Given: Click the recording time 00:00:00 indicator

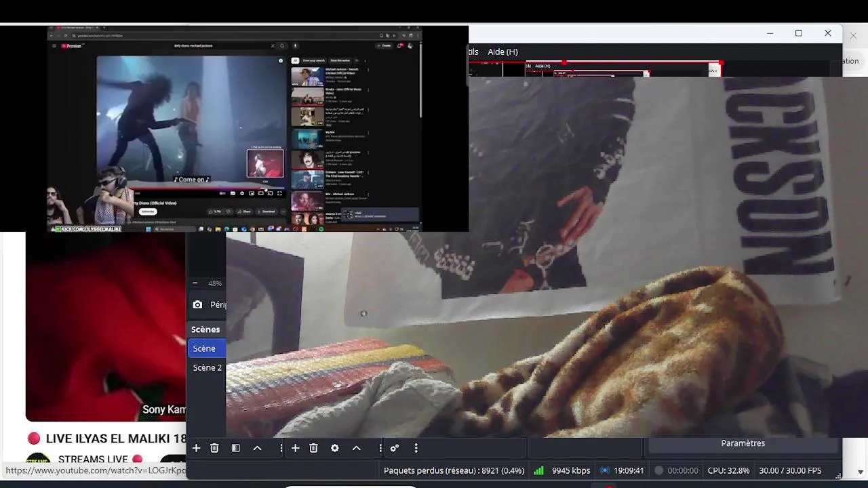Looking at the screenshot, I should tap(683, 470).
